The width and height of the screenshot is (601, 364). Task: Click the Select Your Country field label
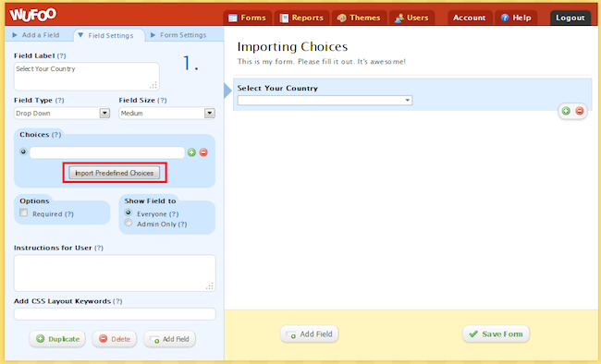coord(277,88)
